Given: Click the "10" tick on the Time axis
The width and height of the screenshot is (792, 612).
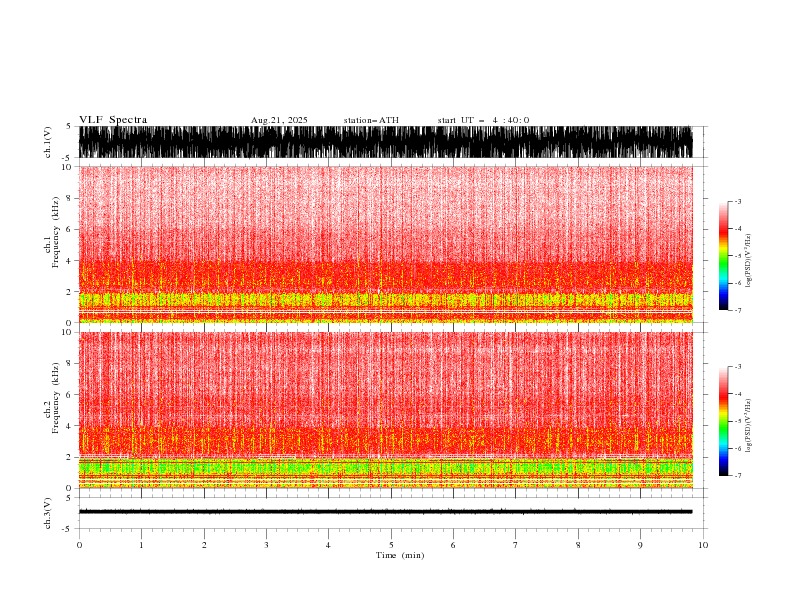Looking at the screenshot, I should 703,545.
